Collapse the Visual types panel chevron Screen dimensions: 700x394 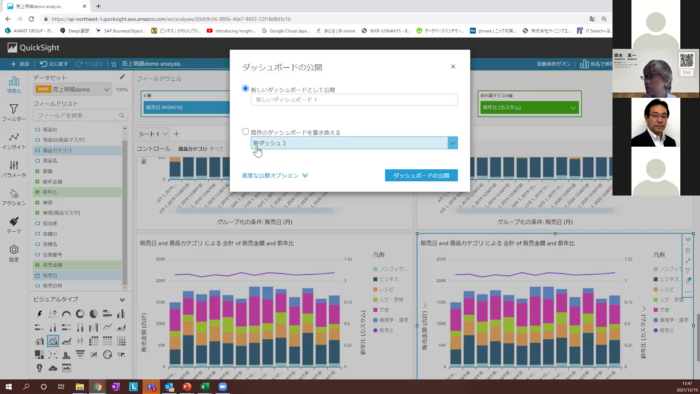coord(122,299)
